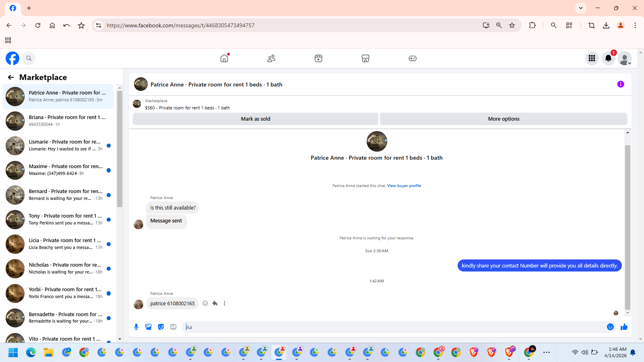
Task: Open Facebook home feed icon
Action: [x=224, y=58]
